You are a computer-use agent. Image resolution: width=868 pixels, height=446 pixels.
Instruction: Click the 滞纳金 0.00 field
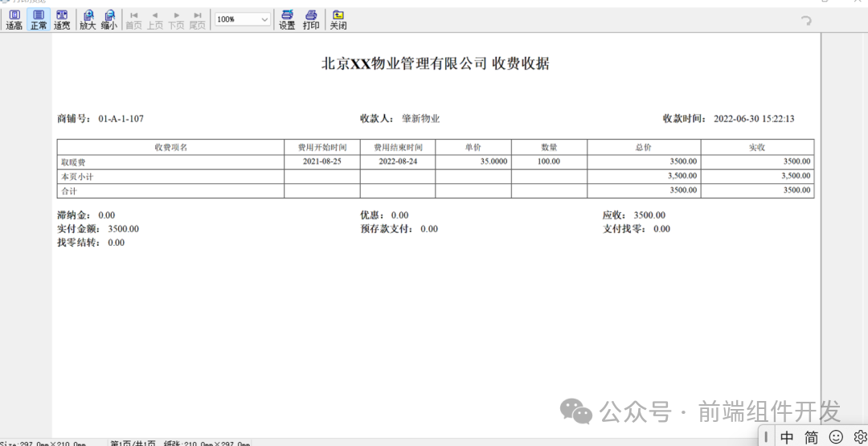[x=86, y=215]
